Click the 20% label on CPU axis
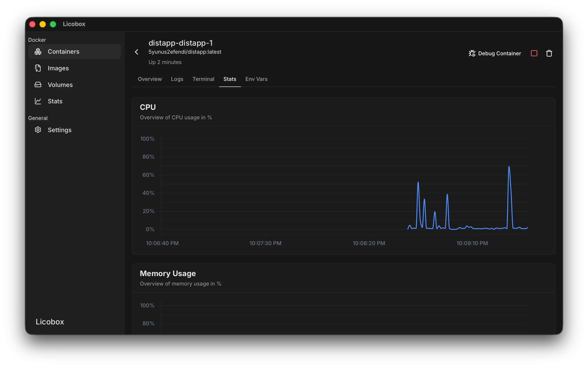The image size is (588, 368). point(148,211)
